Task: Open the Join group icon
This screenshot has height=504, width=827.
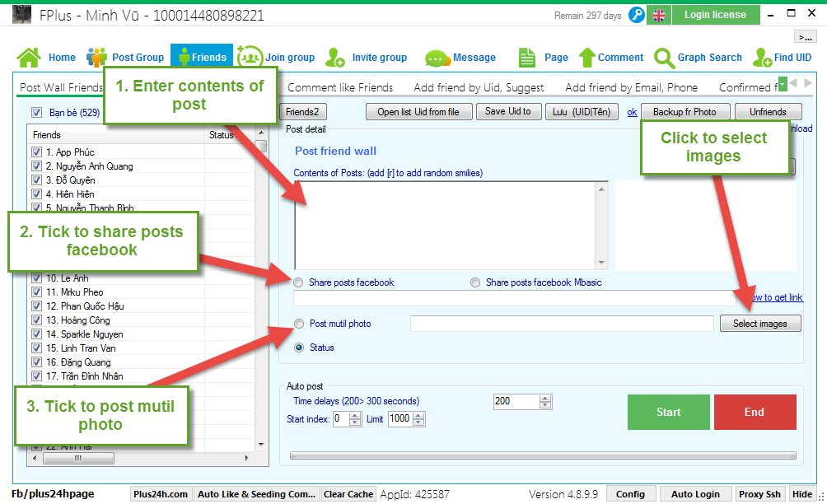Action: pyautogui.click(x=250, y=57)
